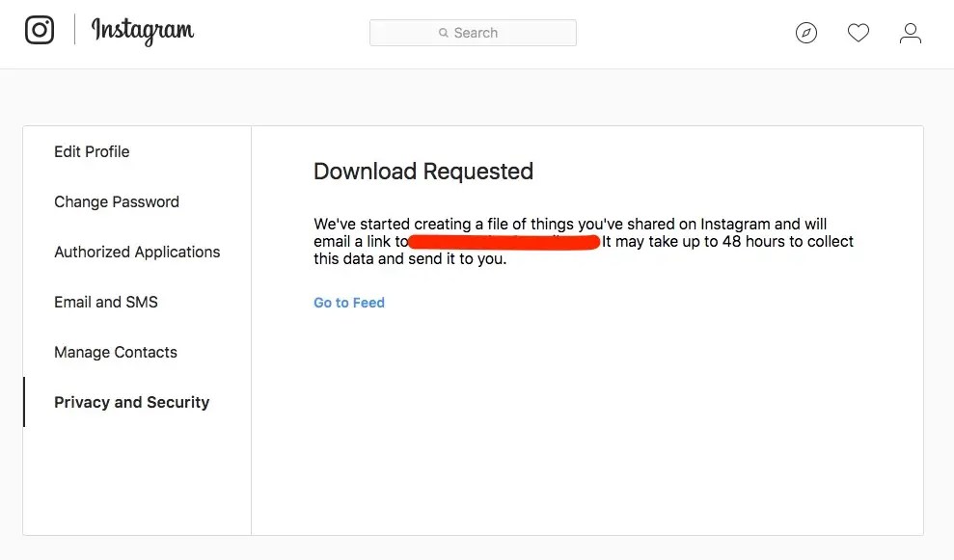Click the Instagram wordmark logo
Image resolution: width=954 pixels, height=560 pixels.
143,31
